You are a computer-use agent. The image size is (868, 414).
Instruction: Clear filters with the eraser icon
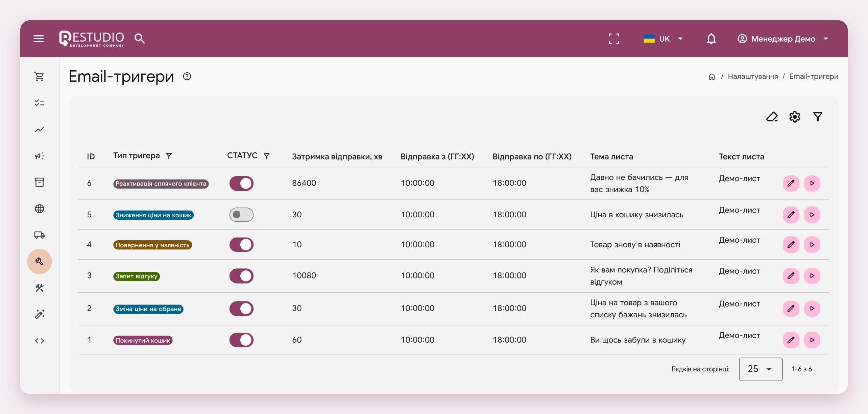tap(772, 117)
